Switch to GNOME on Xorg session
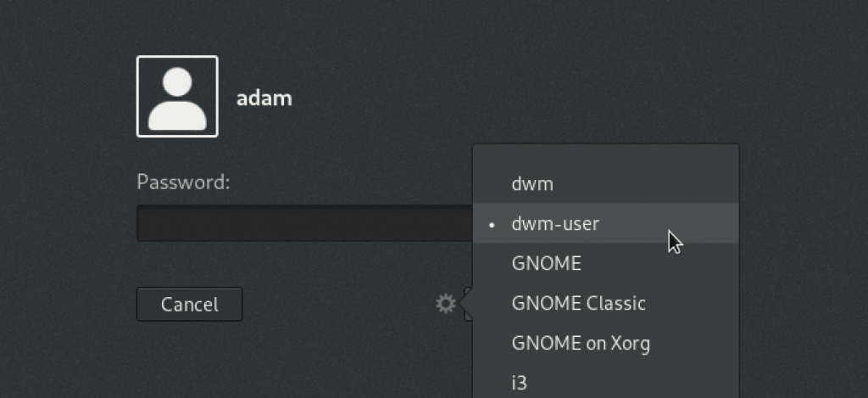The height and width of the screenshot is (398, 868). point(581,343)
